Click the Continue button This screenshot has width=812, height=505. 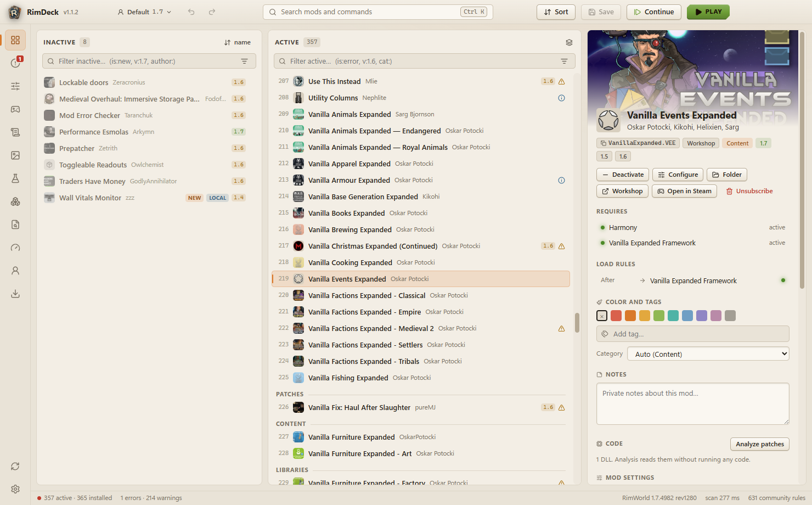(654, 12)
